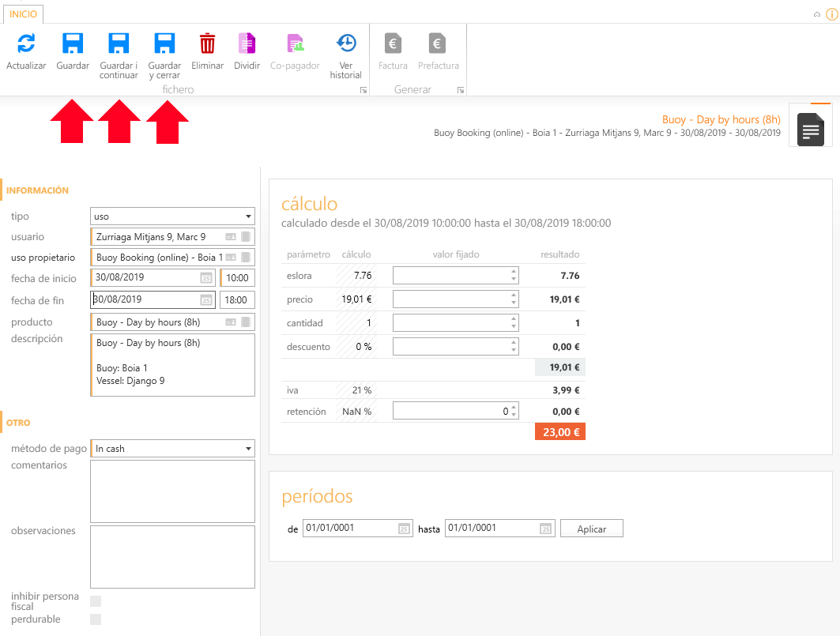840x636 pixels.
Task: Delete the record with Eliminar
Action: (x=207, y=43)
